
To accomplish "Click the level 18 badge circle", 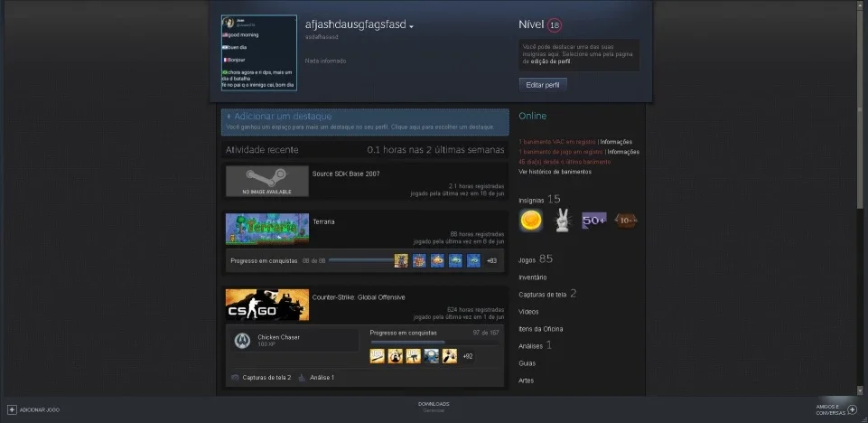I will tap(554, 25).
